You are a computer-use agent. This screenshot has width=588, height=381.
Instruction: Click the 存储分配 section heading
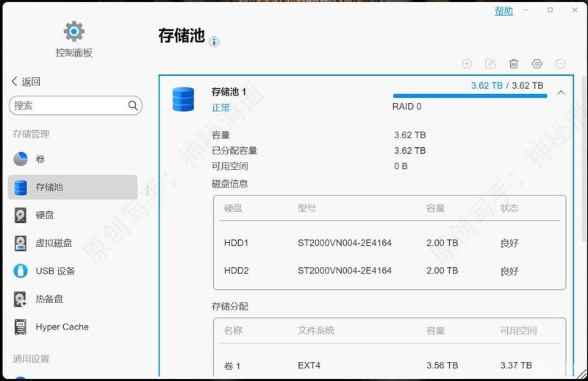coord(230,307)
